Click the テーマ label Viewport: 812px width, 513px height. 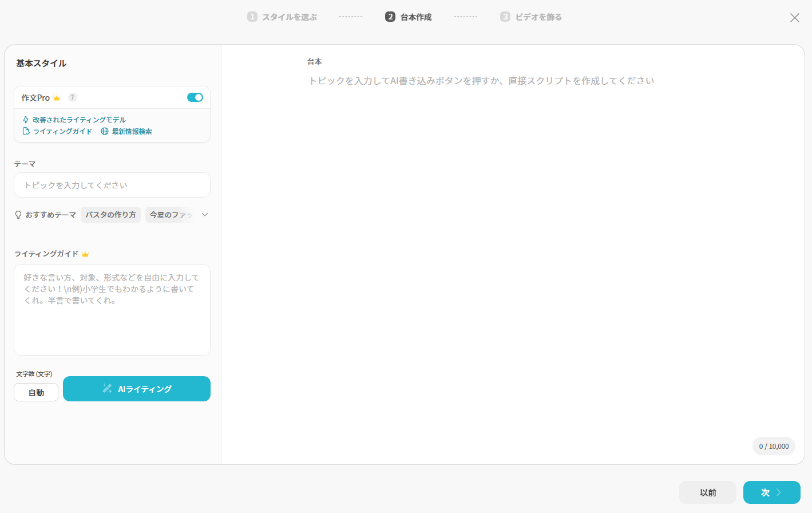point(25,164)
